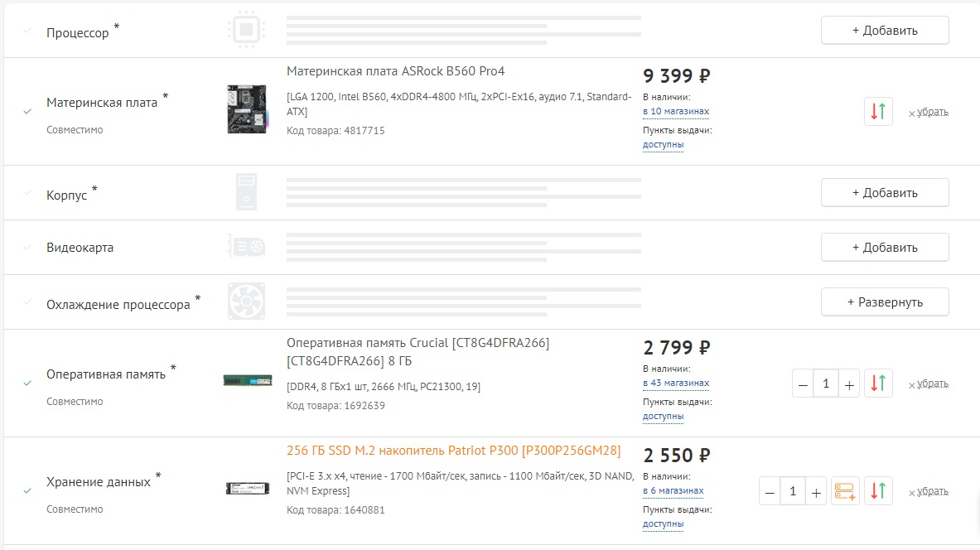
Task: Click the swap arrows icon for Patriot SSD
Action: [x=878, y=491]
